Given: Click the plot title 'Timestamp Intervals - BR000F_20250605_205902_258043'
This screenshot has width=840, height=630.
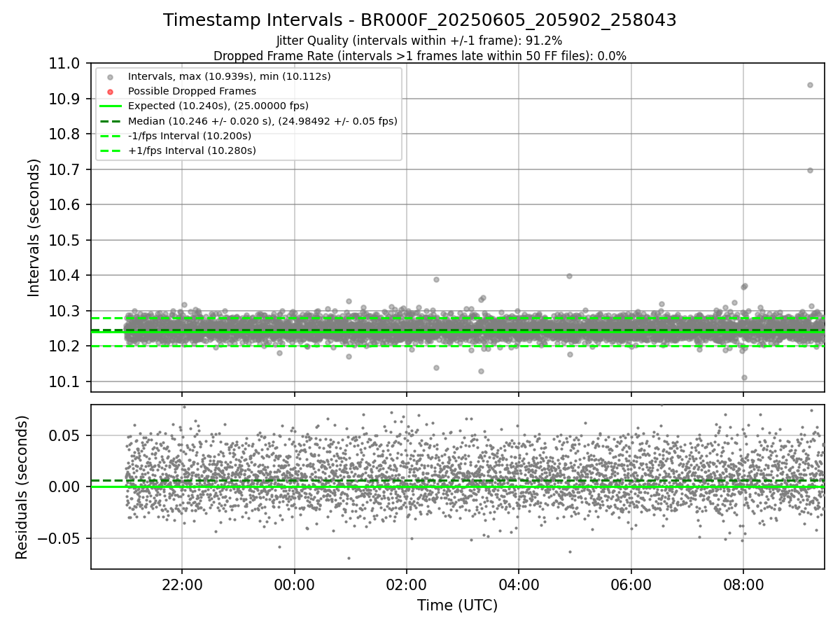Looking at the screenshot, I should click(x=420, y=20).
